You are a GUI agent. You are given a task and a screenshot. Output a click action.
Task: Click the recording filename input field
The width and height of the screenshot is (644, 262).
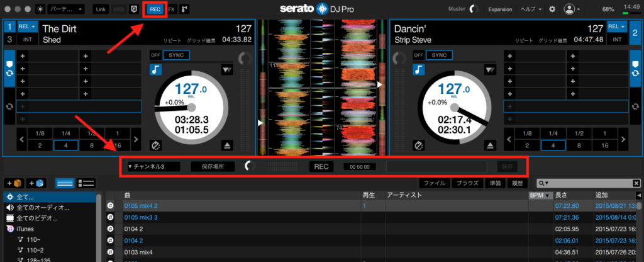click(x=436, y=166)
